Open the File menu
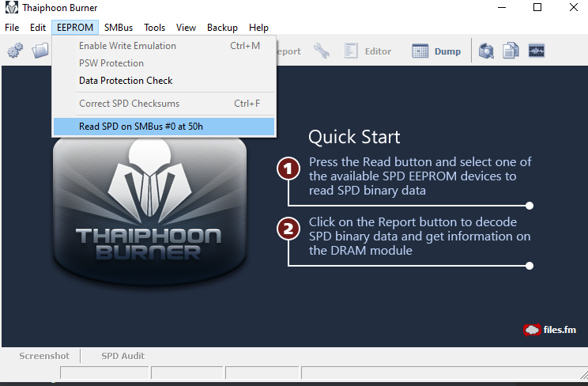The height and width of the screenshot is (386, 588). click(x=12, y=28)
